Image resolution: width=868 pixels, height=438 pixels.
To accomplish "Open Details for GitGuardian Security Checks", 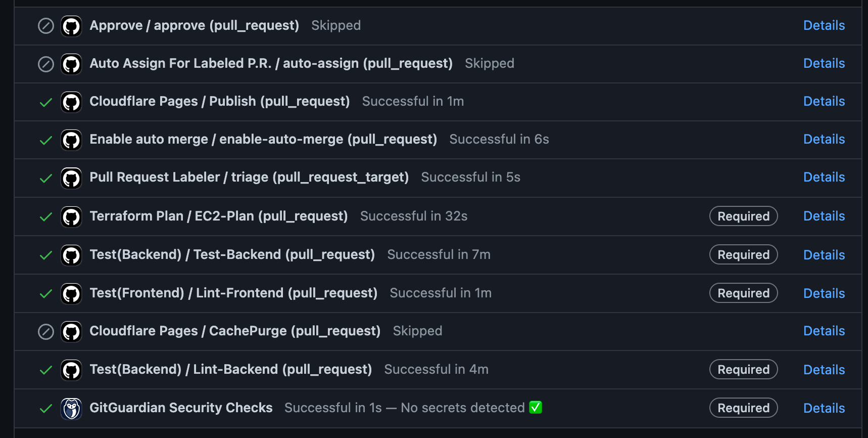I will [824, 408].
